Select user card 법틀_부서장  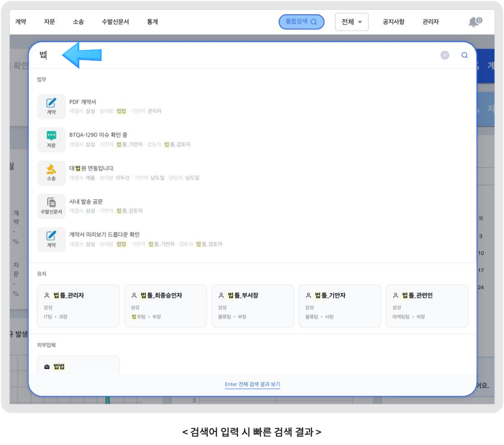tap(253, 306)
